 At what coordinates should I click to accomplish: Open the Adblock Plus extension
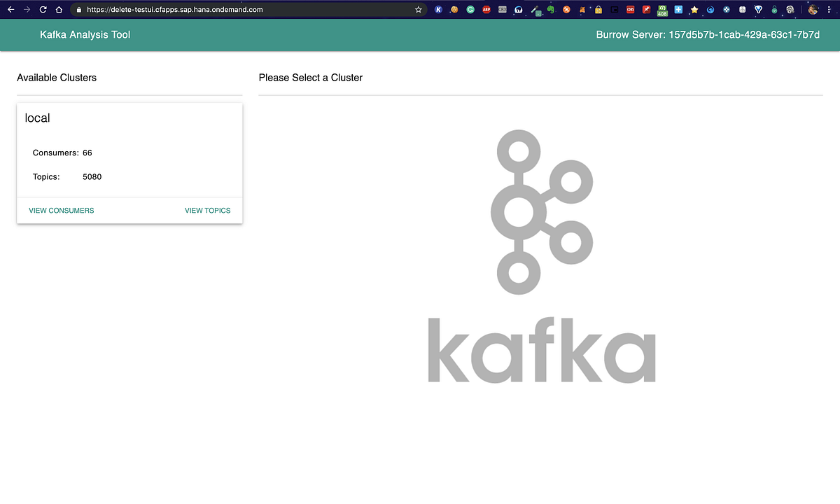[x=486, y=10]
